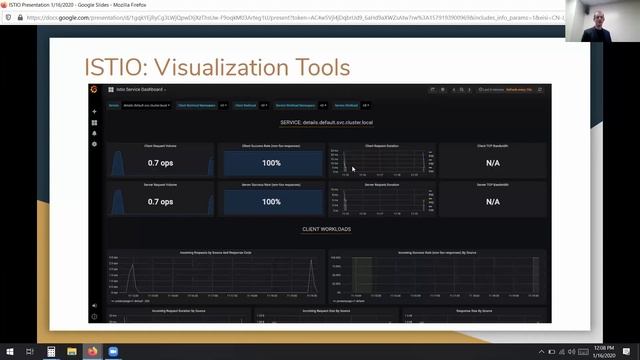Viewport: 640px width, 360px height.
Task: Click the volume speaker icon in the system tray
Action: (x=571, y=352)
